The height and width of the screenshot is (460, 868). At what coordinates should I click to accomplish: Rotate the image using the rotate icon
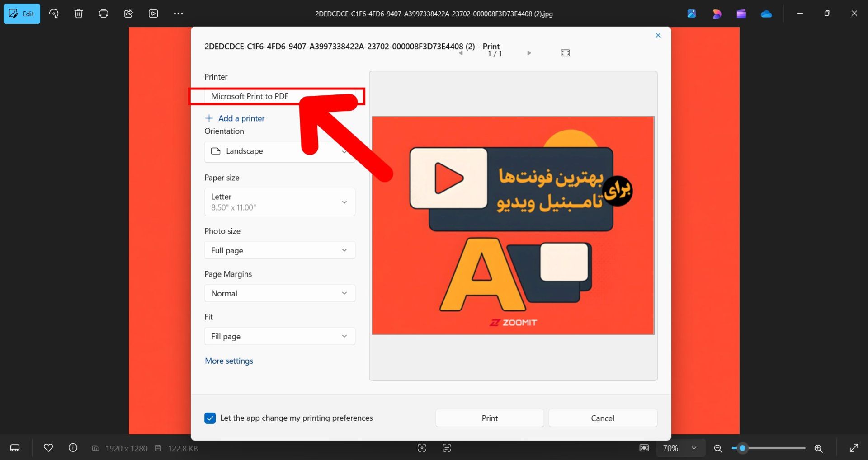tap(54, 14)
